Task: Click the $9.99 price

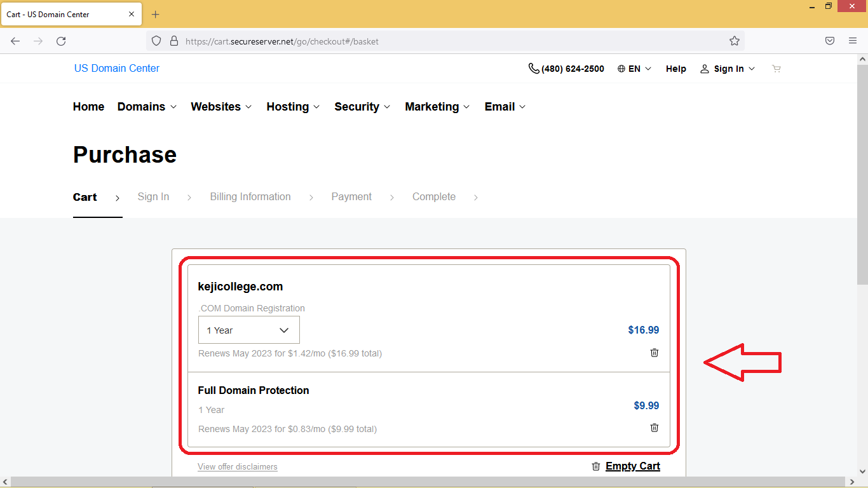Action: click(x=646, y=405)
